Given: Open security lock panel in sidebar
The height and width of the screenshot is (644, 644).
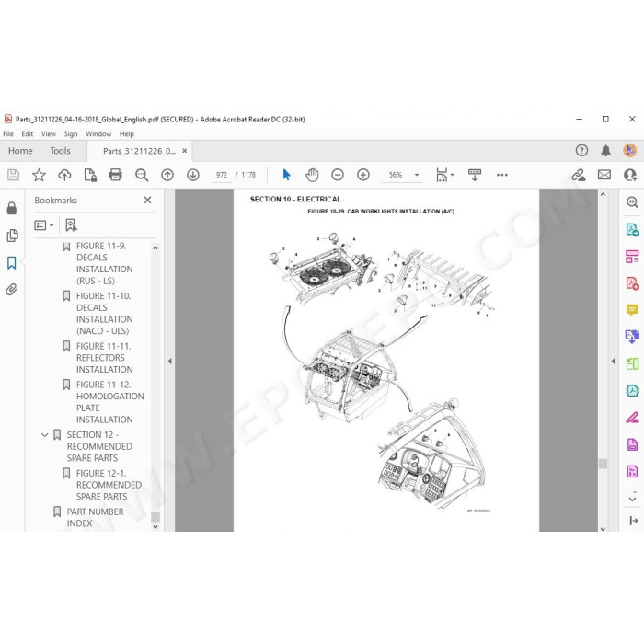Looking at the screenshot, I should click(x=12, y=208).
